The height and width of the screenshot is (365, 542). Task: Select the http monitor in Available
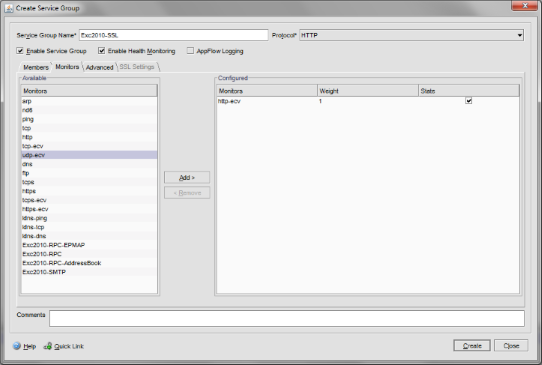click(89, 137)
